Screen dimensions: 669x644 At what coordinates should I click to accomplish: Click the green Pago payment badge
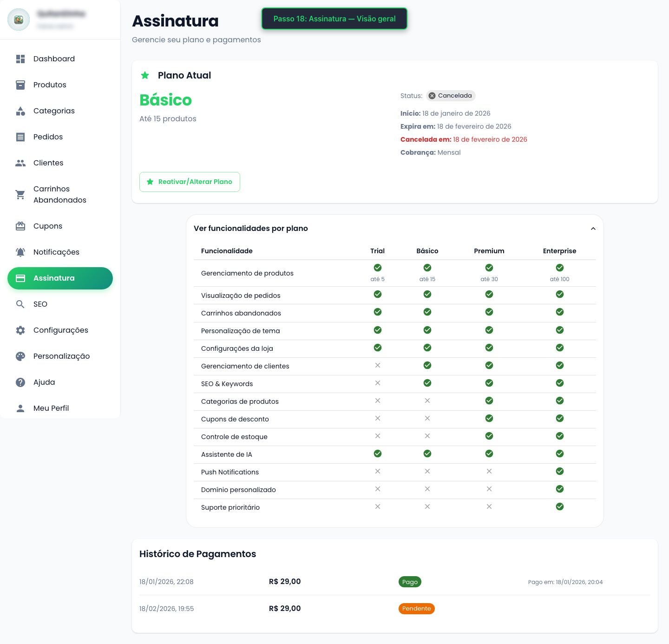[x=410, y=582]
